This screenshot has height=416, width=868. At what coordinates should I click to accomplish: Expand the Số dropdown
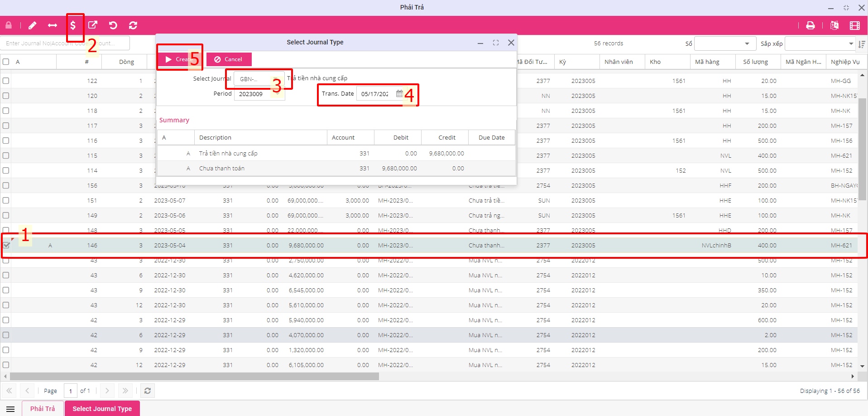(x=747, y=44)
